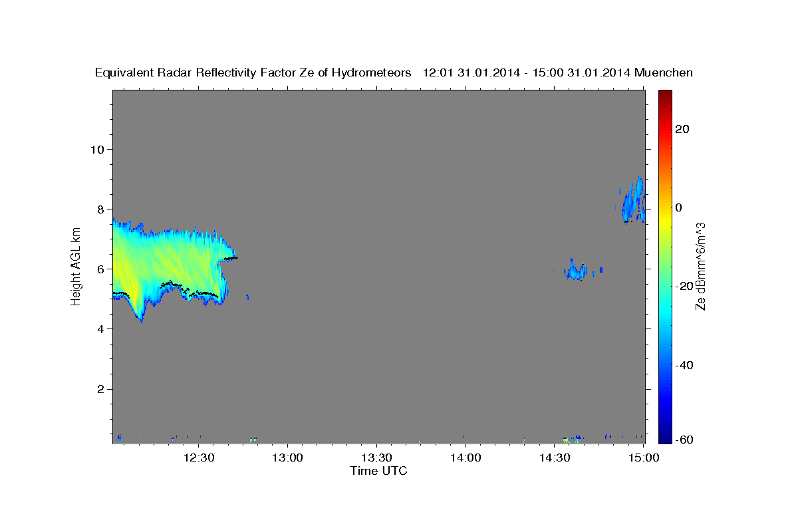The height and width of the screenshot is (532, 798).
Task: Click the '13:00' time tick label
Action: 288,458
